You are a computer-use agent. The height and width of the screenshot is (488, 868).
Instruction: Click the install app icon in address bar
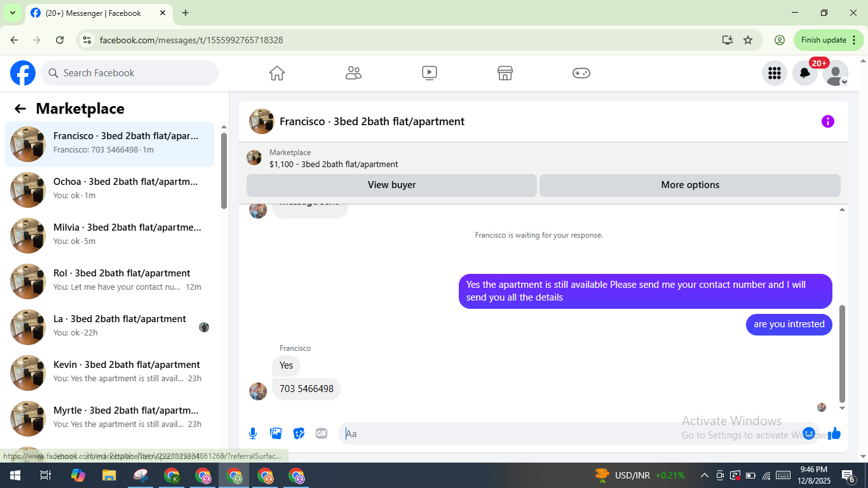[x=728, y=40]
